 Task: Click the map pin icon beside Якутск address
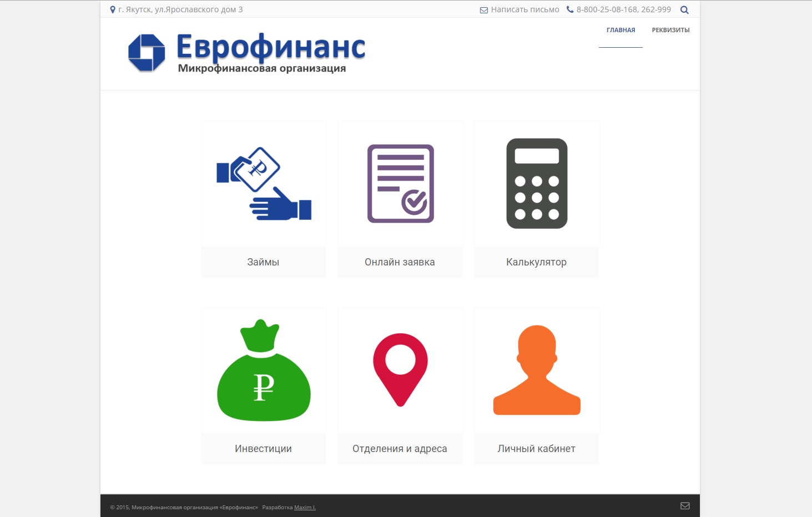coord(113,9)
